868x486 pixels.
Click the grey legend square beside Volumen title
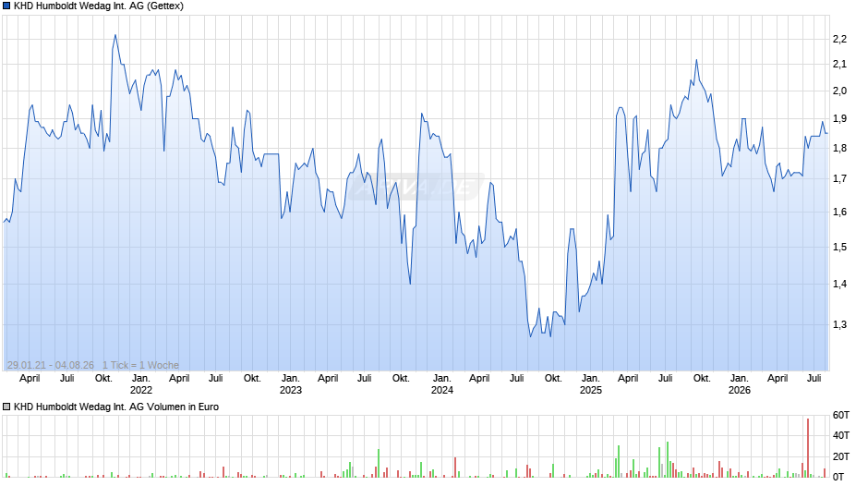click(x=6, y=407)
